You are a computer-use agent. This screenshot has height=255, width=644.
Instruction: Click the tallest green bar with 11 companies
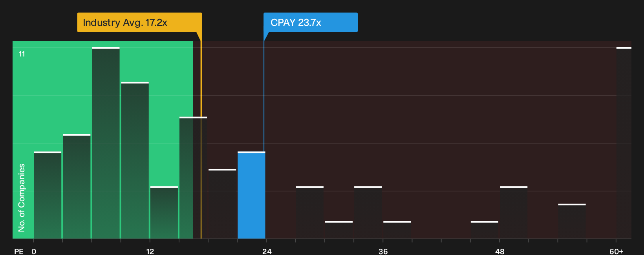coord(106,143)
